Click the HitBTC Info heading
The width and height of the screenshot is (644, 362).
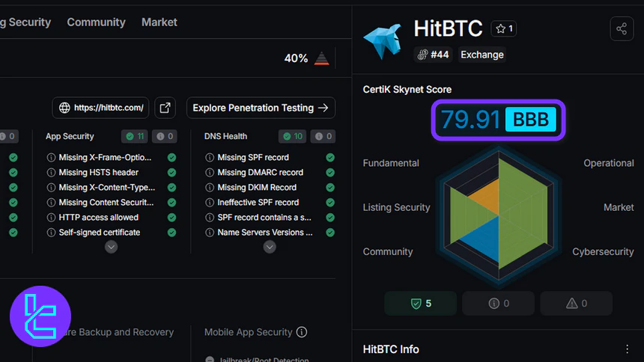(391, 349)
